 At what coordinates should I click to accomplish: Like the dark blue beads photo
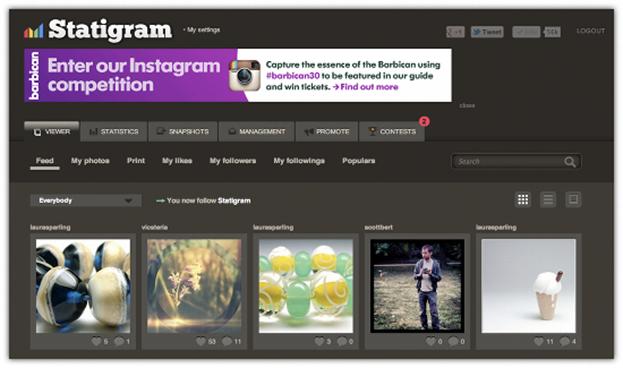(97, 341)
